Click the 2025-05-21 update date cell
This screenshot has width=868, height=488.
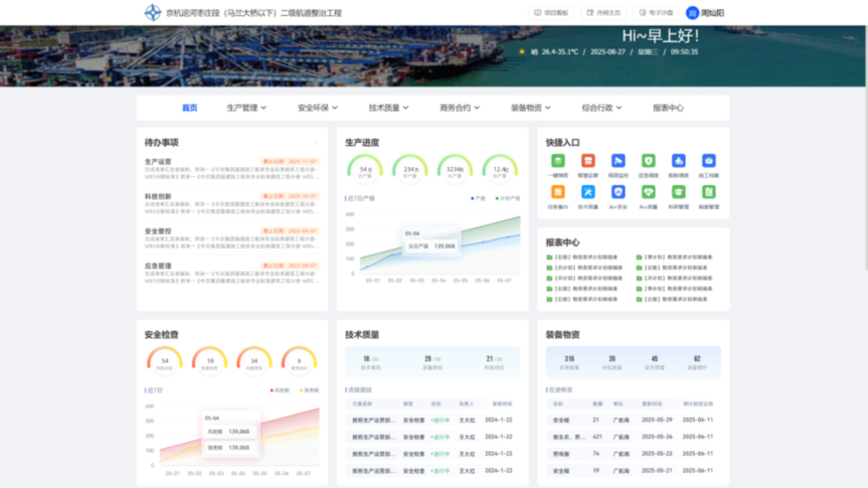[x=656, y=470]
